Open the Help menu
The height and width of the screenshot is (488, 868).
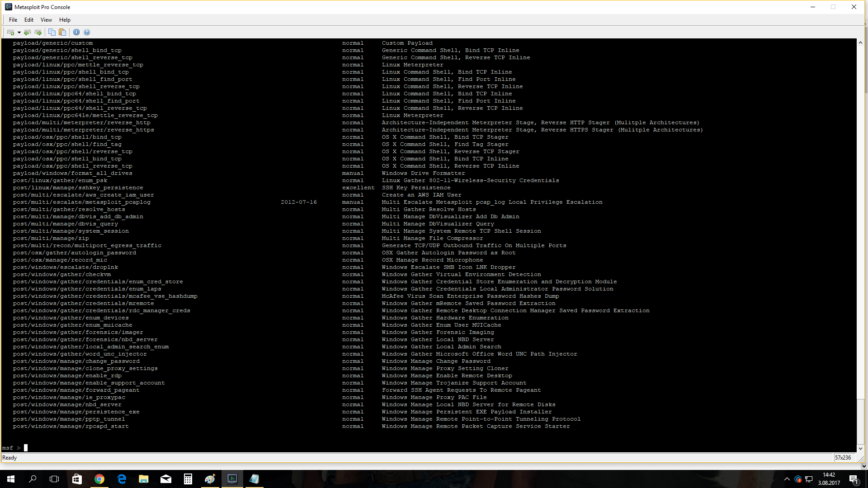(65, 20)
